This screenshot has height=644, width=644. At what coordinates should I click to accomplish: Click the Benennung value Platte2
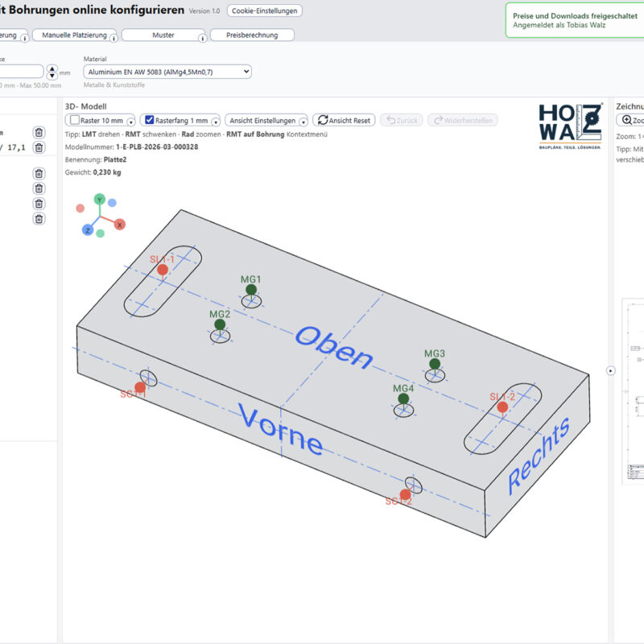[x=115, y=159]
